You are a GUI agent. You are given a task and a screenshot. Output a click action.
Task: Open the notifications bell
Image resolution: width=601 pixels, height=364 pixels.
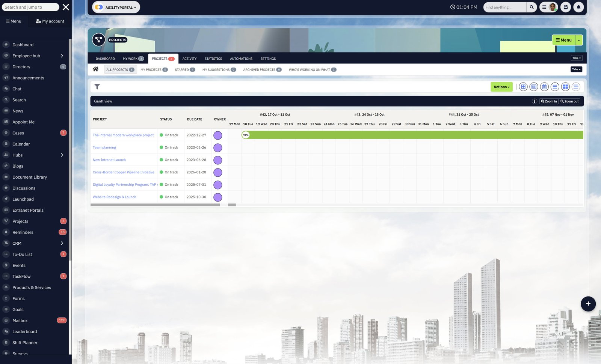[x=578, y=7]
